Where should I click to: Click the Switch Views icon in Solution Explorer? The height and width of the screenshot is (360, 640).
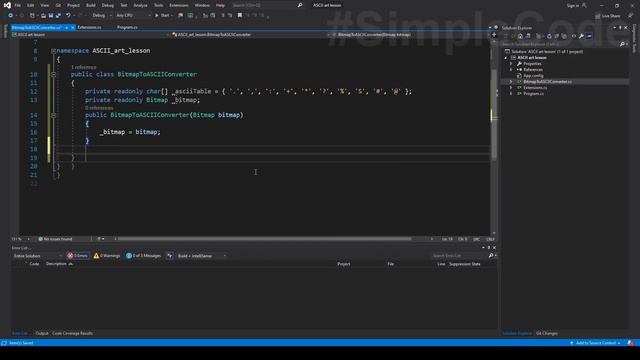point(528,36)
